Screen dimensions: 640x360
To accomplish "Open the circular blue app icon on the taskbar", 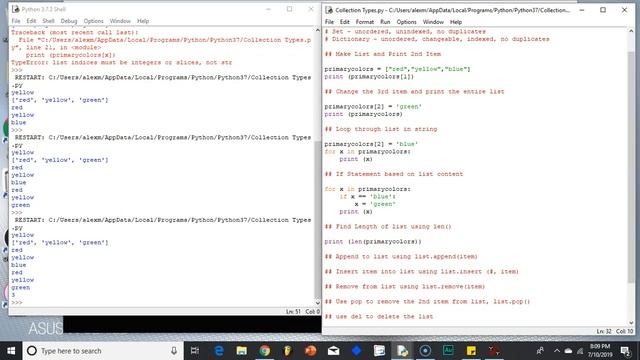I will coord(425,351).
